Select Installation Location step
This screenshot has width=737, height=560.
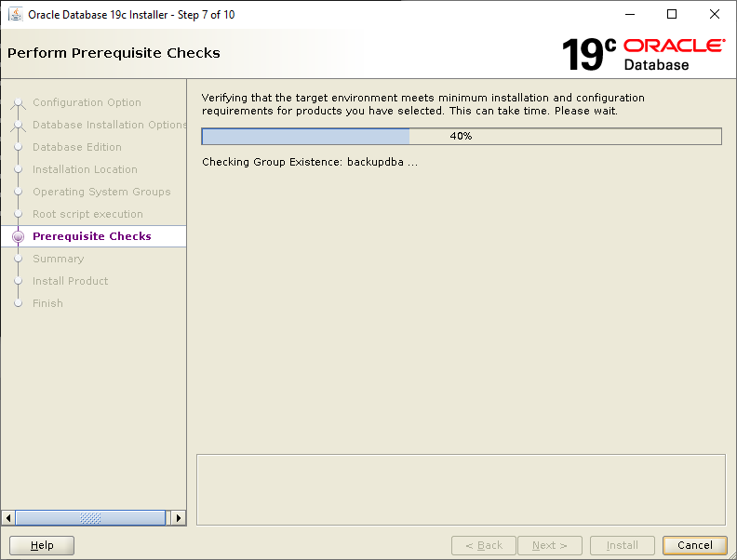tap(85, 169)
